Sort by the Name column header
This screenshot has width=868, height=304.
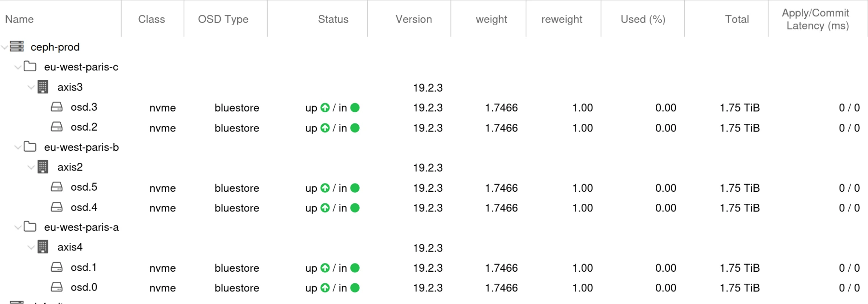[x=19, y=19]
